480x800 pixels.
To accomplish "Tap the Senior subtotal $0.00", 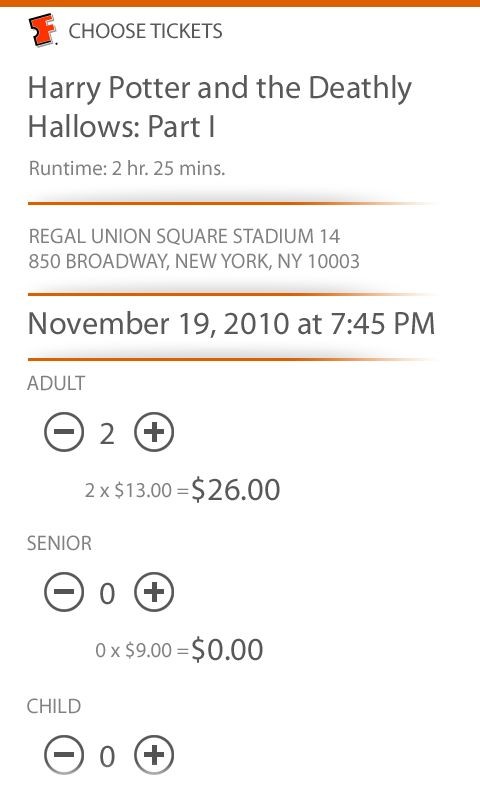I will click(227, 650).
